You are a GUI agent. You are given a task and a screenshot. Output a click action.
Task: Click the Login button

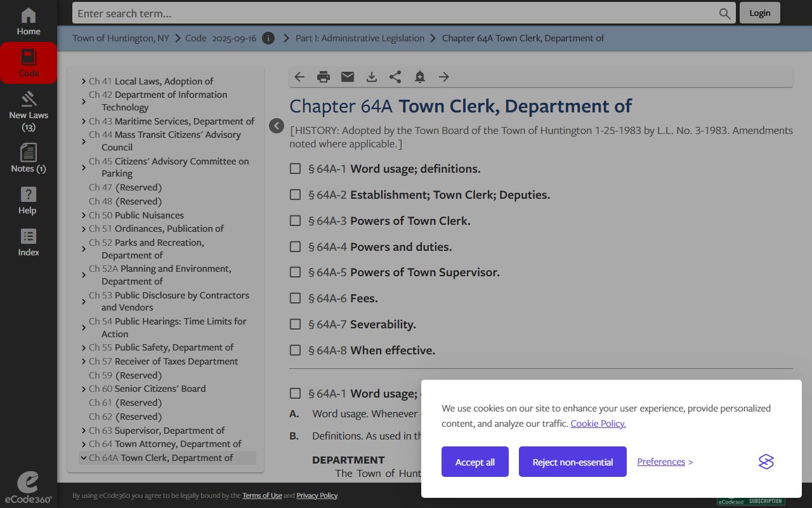pyautogui.click(x=759, y=13)
